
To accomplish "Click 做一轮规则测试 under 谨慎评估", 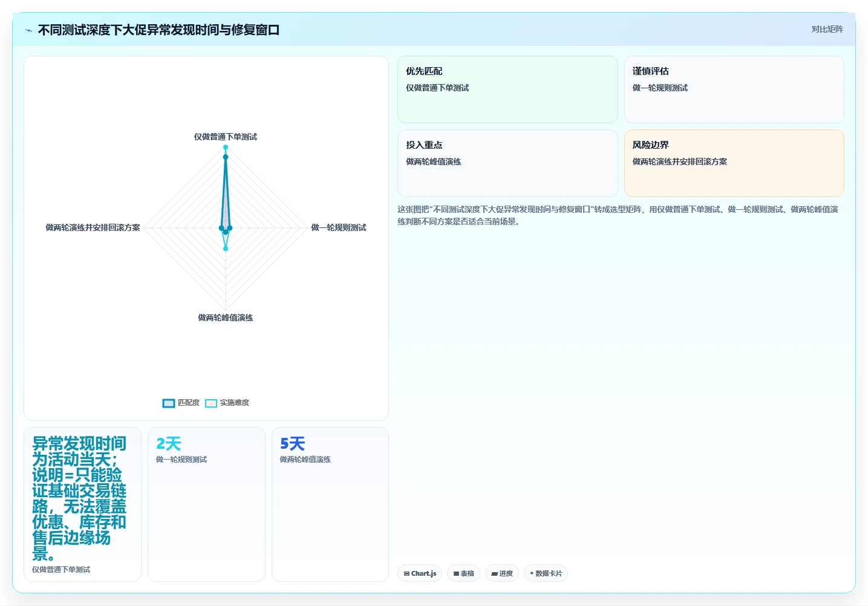I will pyautogui.click(x=660, y=88).
